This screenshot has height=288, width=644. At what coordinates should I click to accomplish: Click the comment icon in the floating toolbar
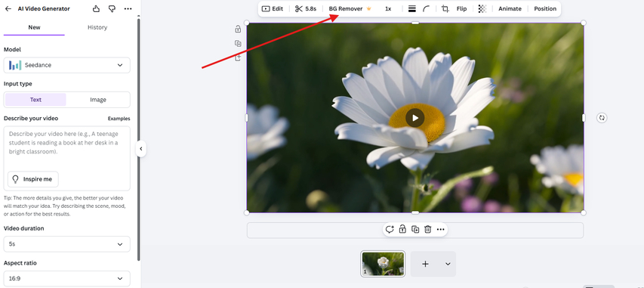(390, 229)
